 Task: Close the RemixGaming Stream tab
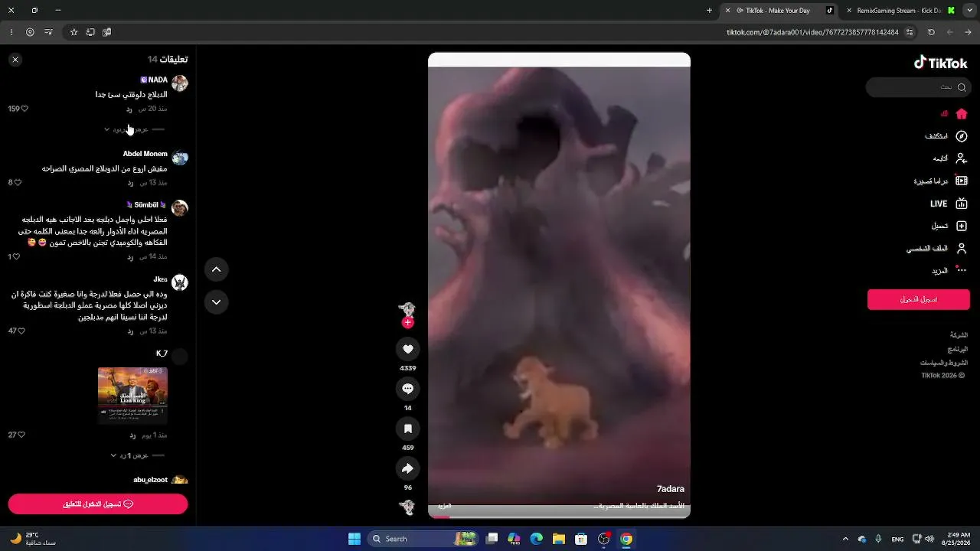849,11
